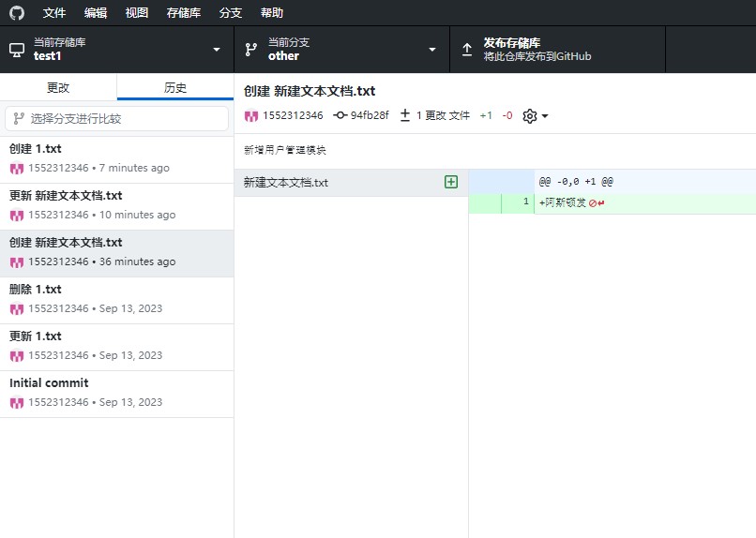Click the green file-added status icon

click(451, 182)
